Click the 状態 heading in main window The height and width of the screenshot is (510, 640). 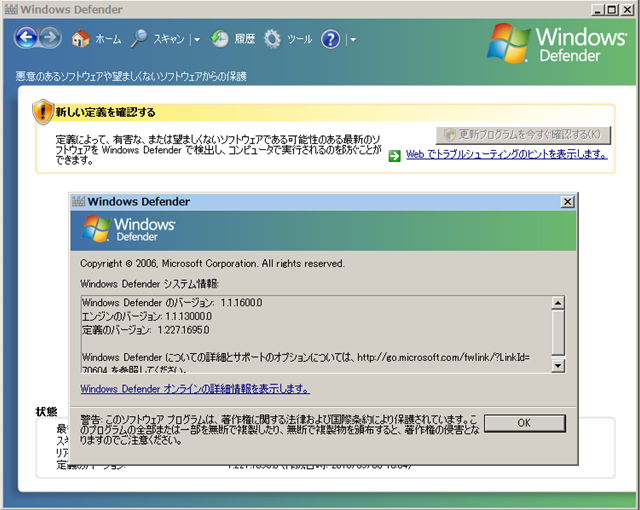(x=47, y=411)
